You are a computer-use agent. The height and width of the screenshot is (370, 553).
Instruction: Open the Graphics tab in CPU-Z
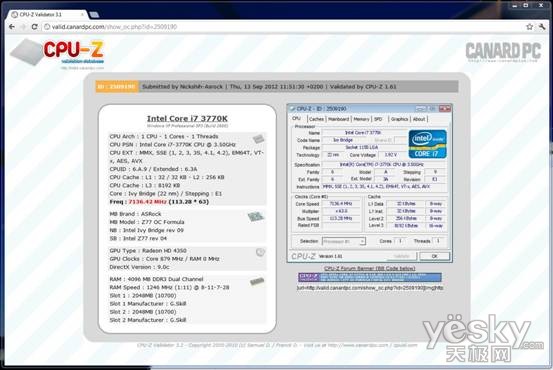coord(399,119)
